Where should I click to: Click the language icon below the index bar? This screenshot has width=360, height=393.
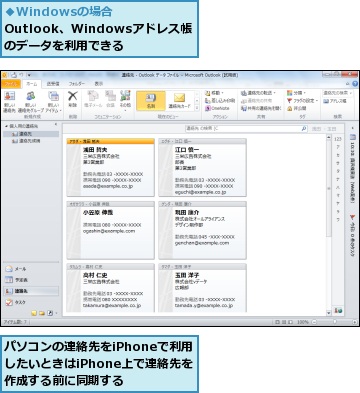point(338,310)
